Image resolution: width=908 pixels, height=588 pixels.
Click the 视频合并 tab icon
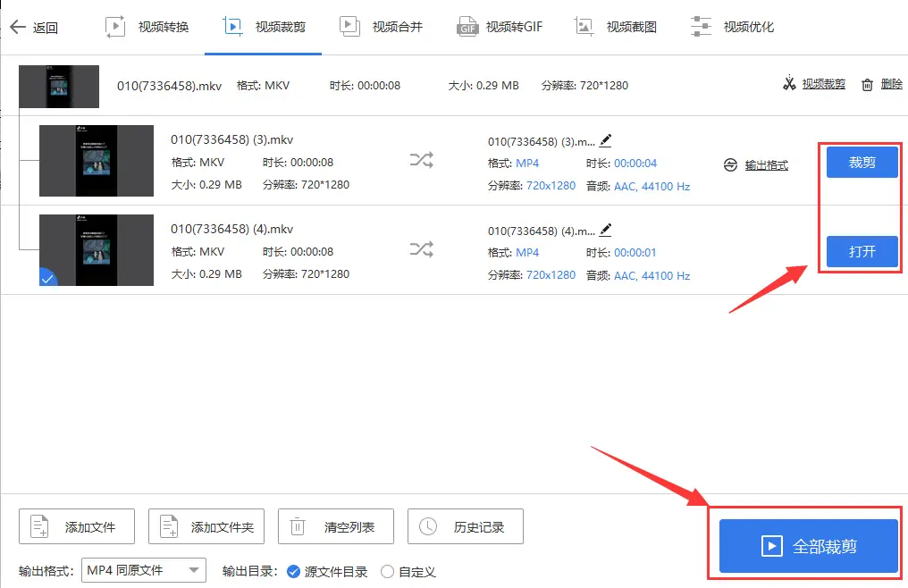click(x=349, y=27)
